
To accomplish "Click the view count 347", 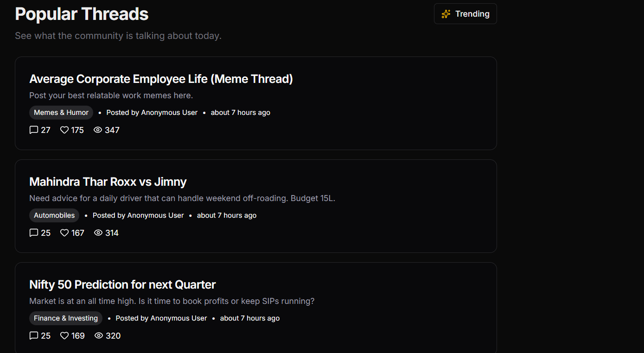I will coord(112,130).
